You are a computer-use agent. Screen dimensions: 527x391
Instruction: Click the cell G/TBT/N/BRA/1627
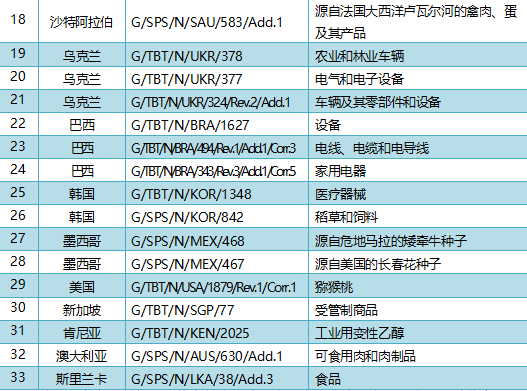[217, 124]
